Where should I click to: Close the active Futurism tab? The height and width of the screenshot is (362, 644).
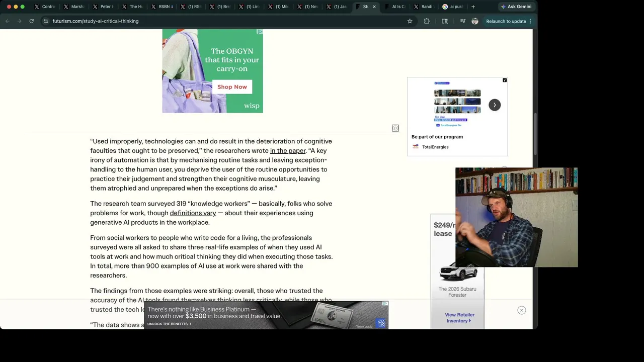tap(374, 7)
